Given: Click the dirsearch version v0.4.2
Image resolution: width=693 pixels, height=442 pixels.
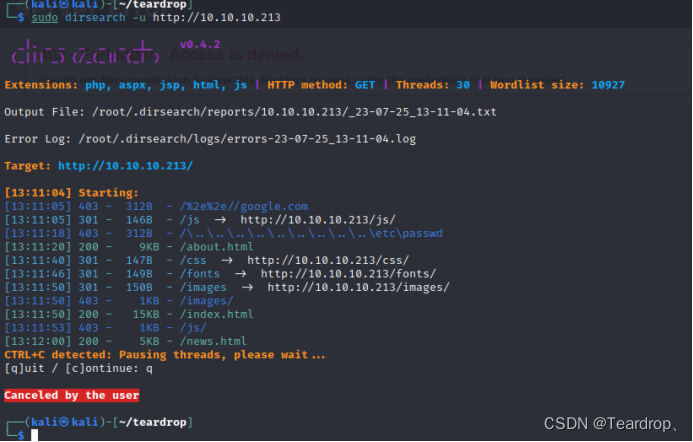Looking at the screenshot, I should tap(200, 45).
